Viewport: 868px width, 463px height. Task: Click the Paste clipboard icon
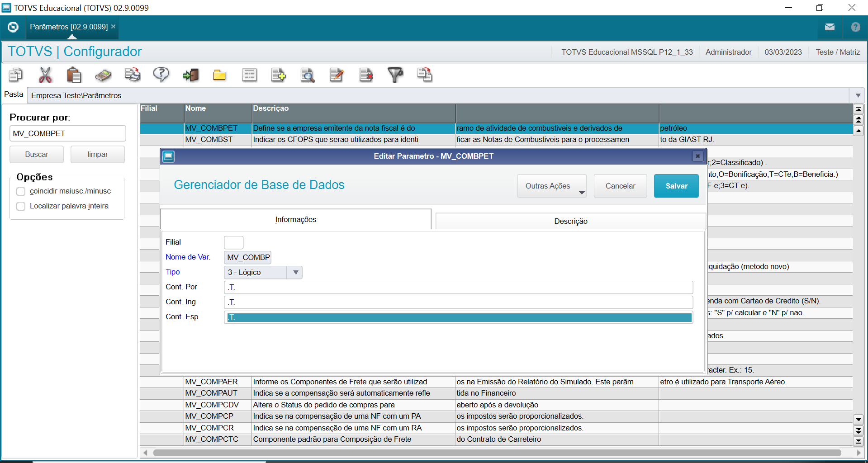coord(74,75)
